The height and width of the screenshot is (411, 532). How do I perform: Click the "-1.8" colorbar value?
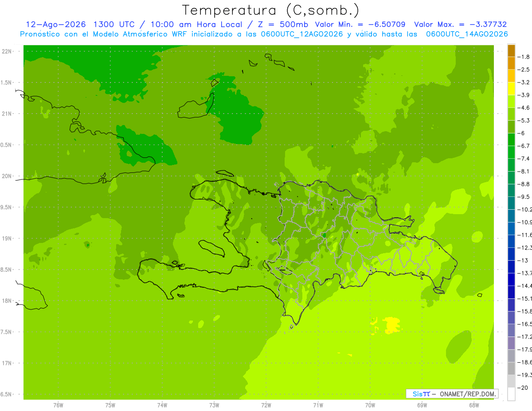[x=524, y=57]
